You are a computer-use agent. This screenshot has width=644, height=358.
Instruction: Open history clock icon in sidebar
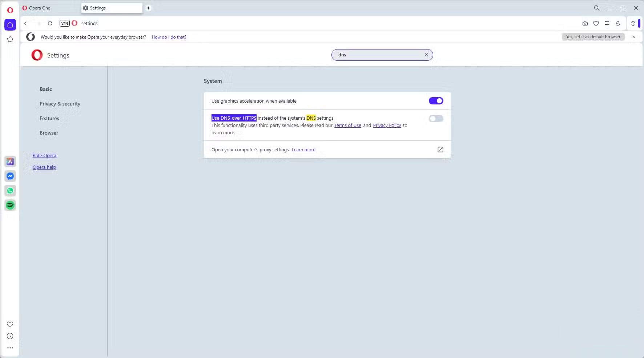pyautogui.click(x=10, y=336)
